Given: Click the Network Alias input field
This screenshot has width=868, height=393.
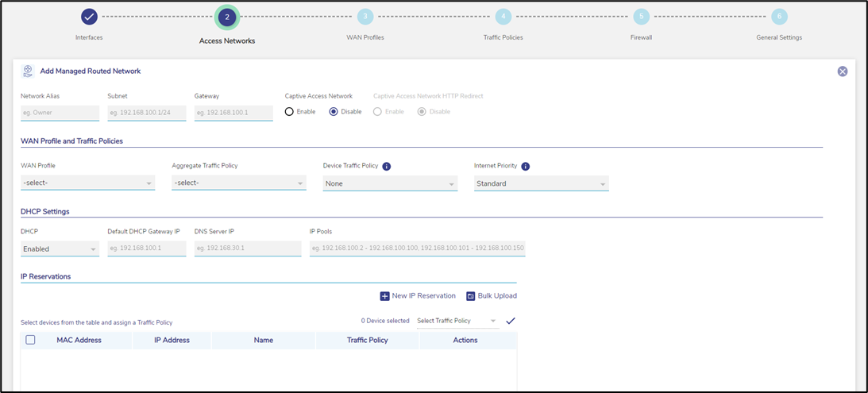Looking at the screenshot, I should coord(60,113).
